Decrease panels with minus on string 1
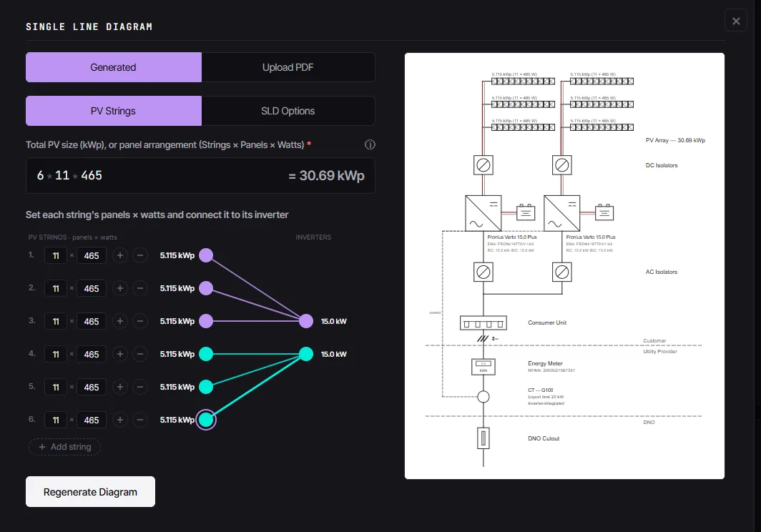Viewport: 761px width, 532px height. click(140, 255)
